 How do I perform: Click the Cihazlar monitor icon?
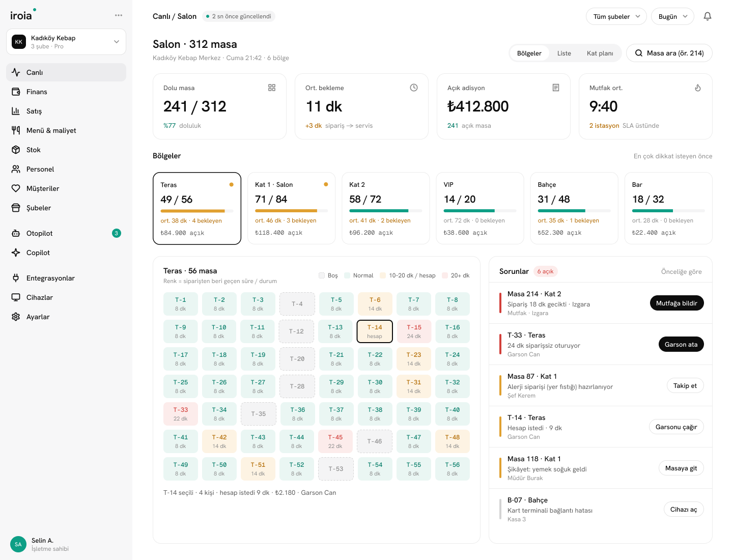[x=16, y=297]
